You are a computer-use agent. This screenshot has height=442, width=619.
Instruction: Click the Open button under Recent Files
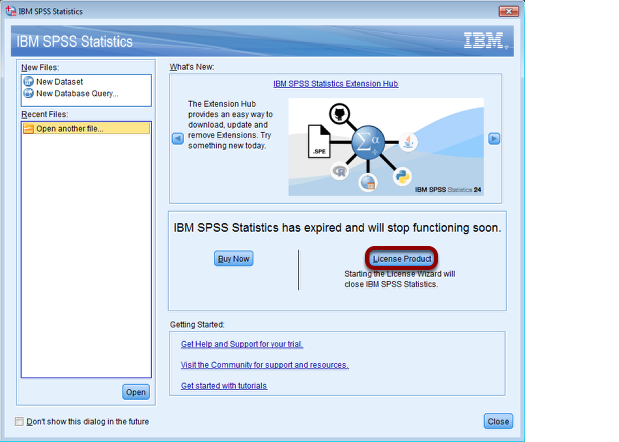(x=136, y=392)
